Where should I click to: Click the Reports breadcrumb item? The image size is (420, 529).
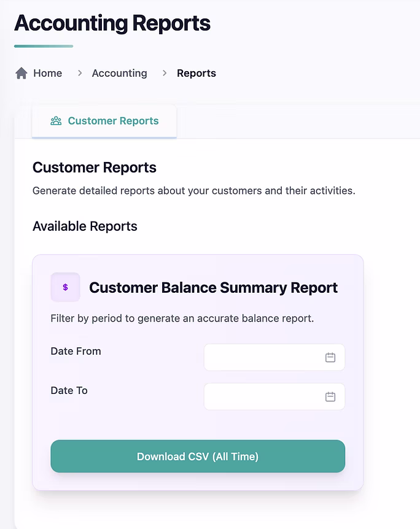[x=196, y=73]
